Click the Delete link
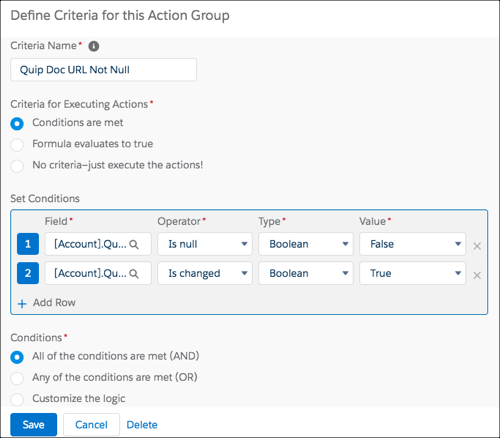Image resolution: width=500 pixels, height=438 pixels. tap(142, 425)
